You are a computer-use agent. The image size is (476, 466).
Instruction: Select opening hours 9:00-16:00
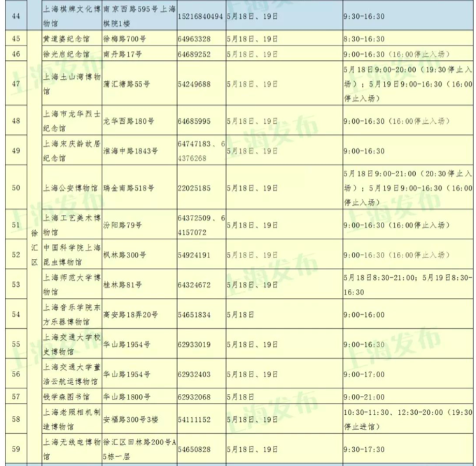pos(364,315)
